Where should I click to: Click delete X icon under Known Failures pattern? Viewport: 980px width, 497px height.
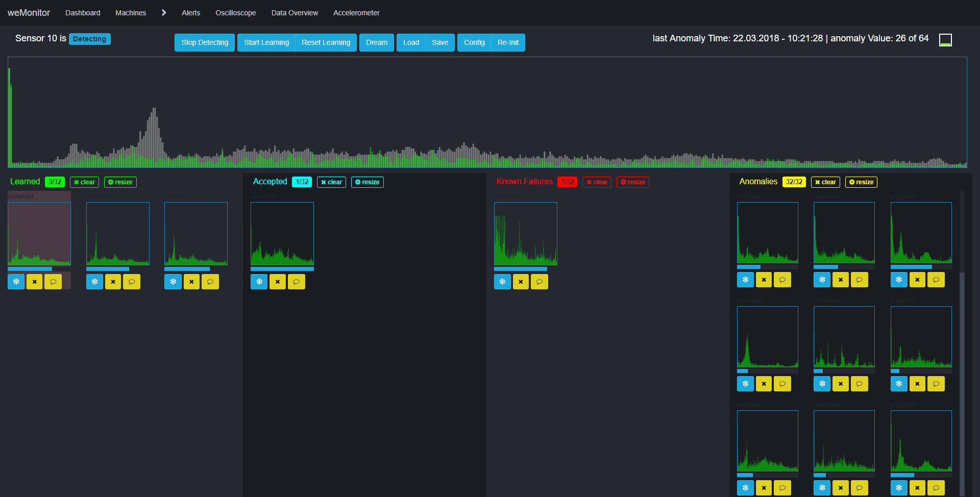pos(521,282)
